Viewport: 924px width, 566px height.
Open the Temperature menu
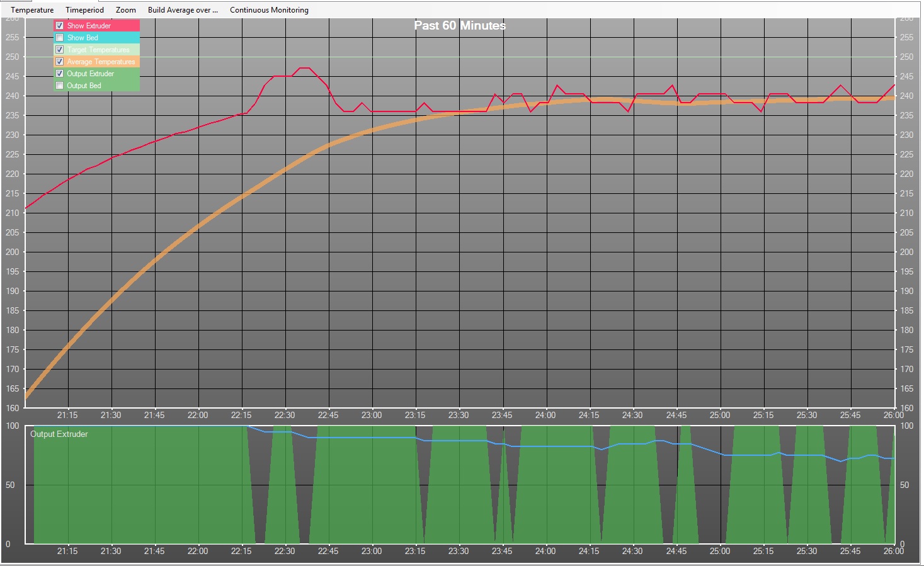tap(32, 10)
